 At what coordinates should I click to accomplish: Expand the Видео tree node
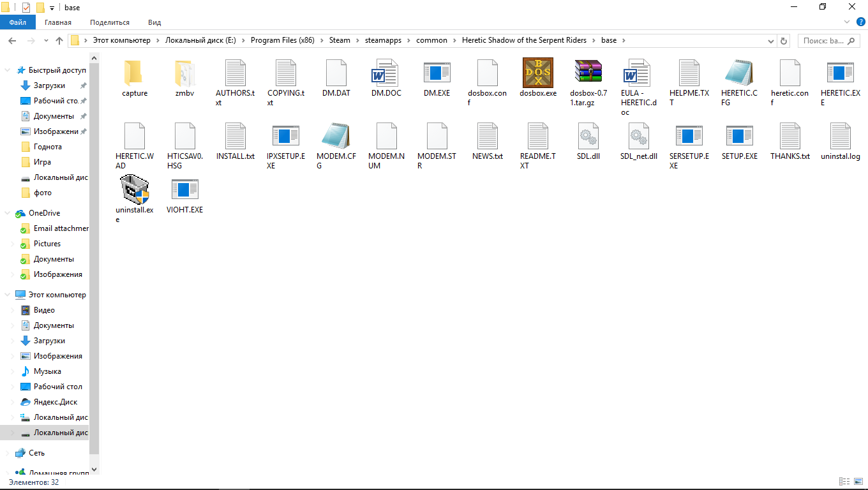[13, 310]
